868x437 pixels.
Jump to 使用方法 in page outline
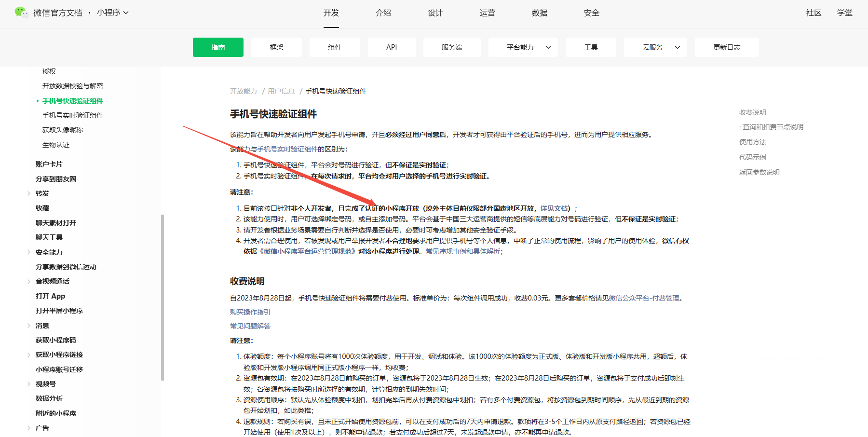pyautogui.click(x=753, y=142)
